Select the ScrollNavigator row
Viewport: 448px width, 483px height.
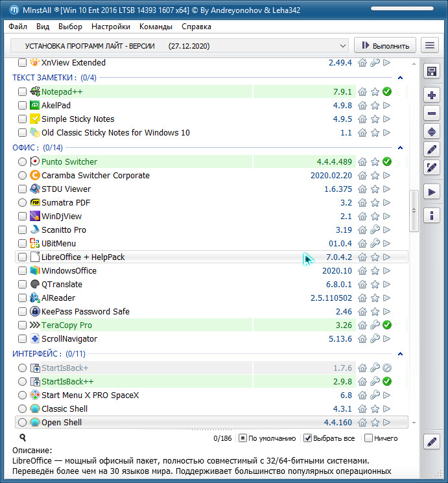[x=211, y=339]
